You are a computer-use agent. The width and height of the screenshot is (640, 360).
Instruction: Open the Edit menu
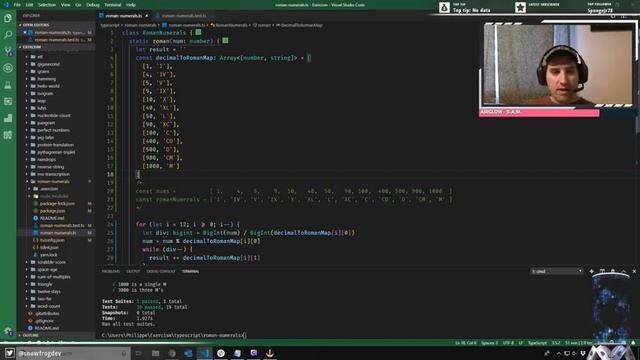tap(29, 5)
